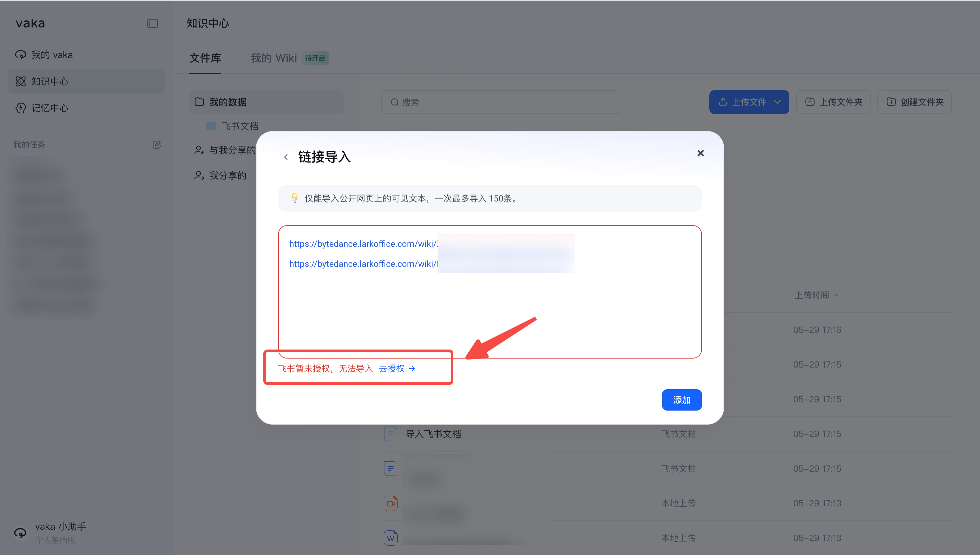The height and width of the screenshot is (555, 980).
Task: Open 与我分享的 section
Action: pyautogui.click(x=225, y=150)
